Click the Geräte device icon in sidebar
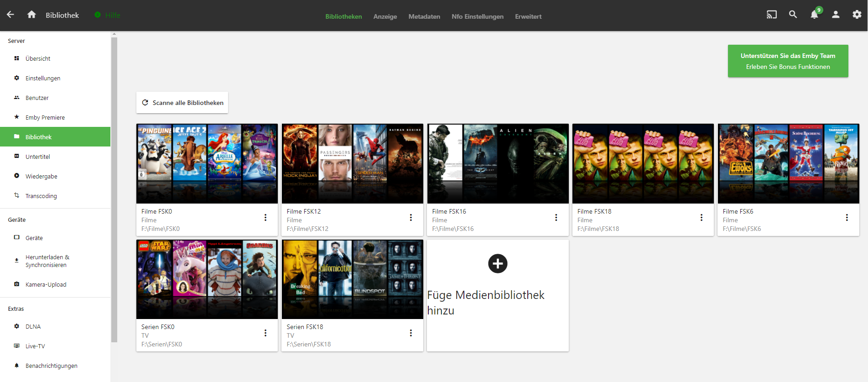This screenshot has height=382, width=868. pos(17,237)
